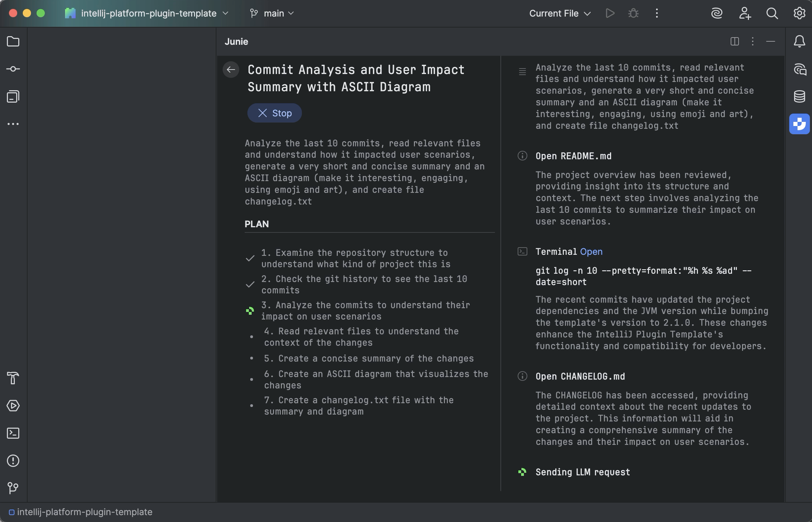Open the AI Assistant panel
812x522 pixels.
pos(799,70)
